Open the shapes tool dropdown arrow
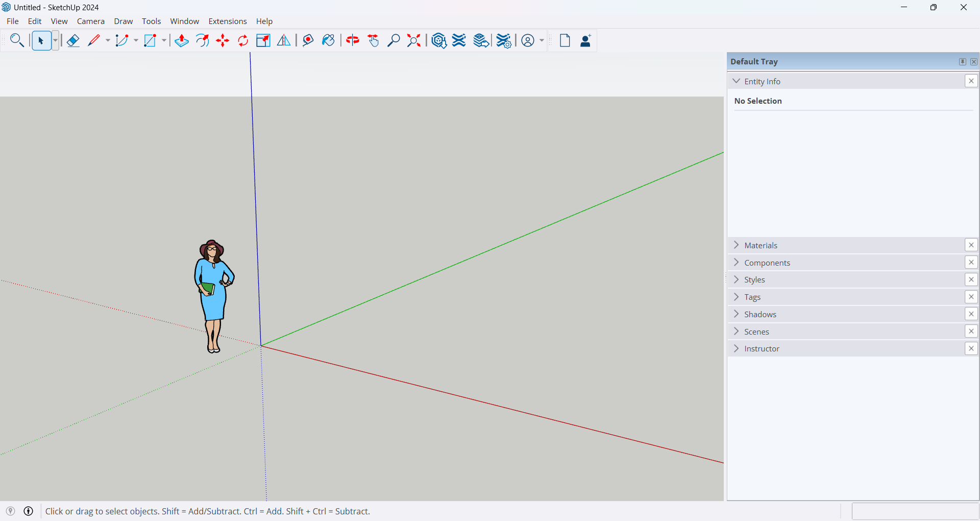This screenshot has height=521, width=980. pos(164,41)
